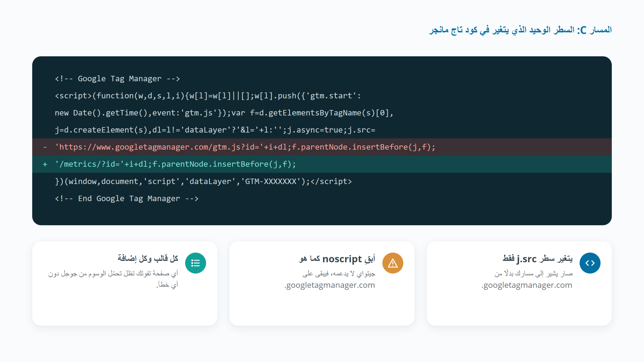Click the line containing 'GTM-XXXXXXX'
This screenshot has width=644, height=362.
pos(203,182)
